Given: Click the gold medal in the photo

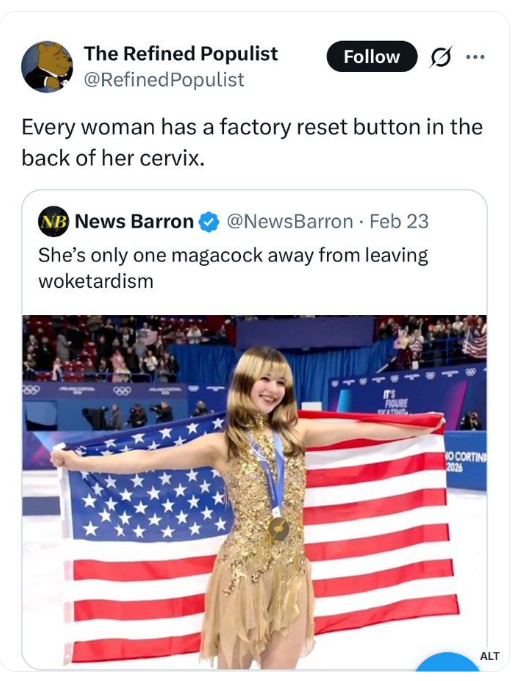Looking at the screenshot, I should pos(278,528).
